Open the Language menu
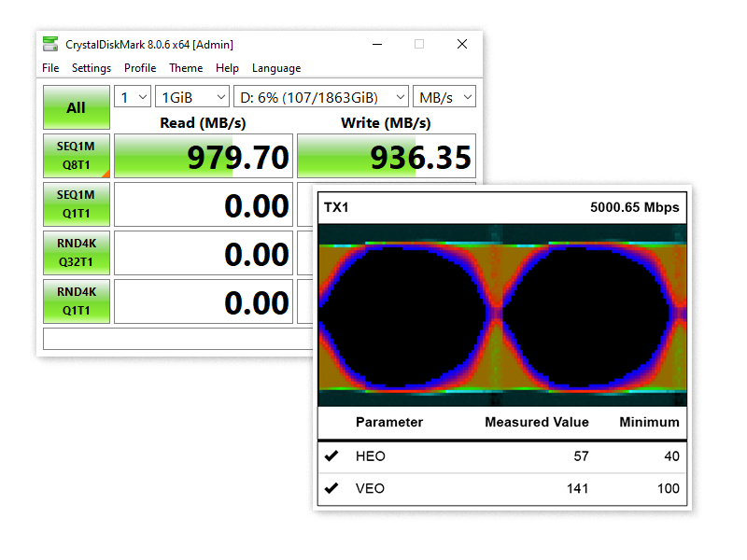 coord(276,68)
